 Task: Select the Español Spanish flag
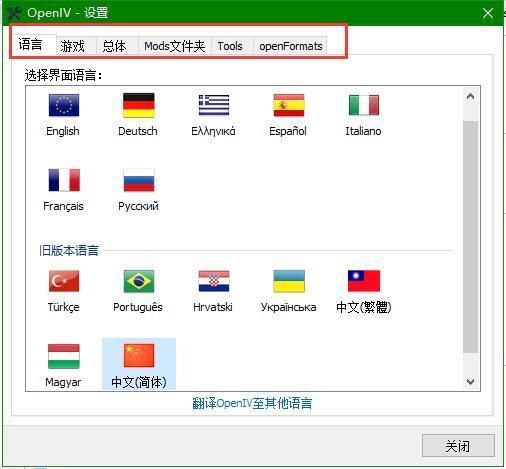pyautogui.click(x=289, y=105)
